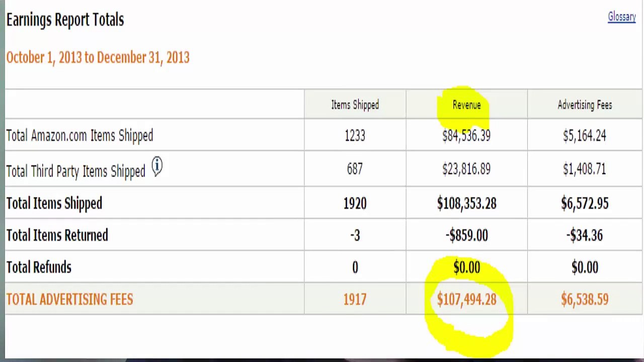Click the Total Amazon.com Items Shipped label
This screenshot has height=362, width=644.
pyautogui.click(x=79, y=136)
